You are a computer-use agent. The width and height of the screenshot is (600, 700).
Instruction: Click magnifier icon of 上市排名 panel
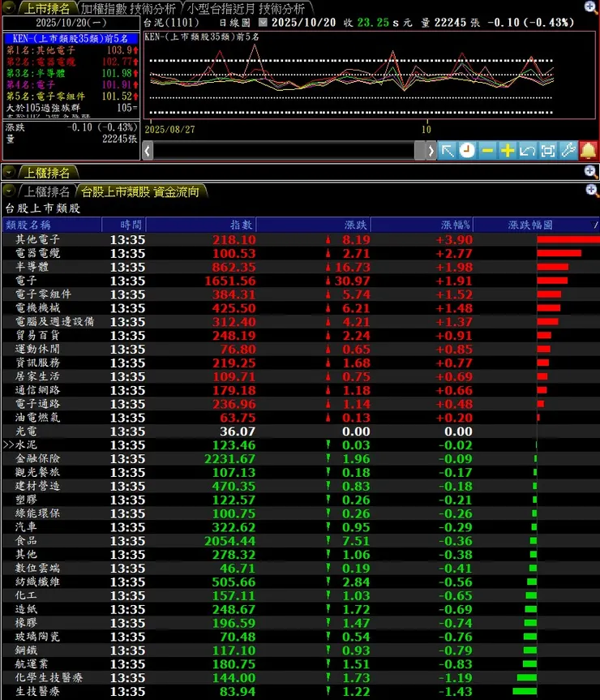tap(590, 6)
